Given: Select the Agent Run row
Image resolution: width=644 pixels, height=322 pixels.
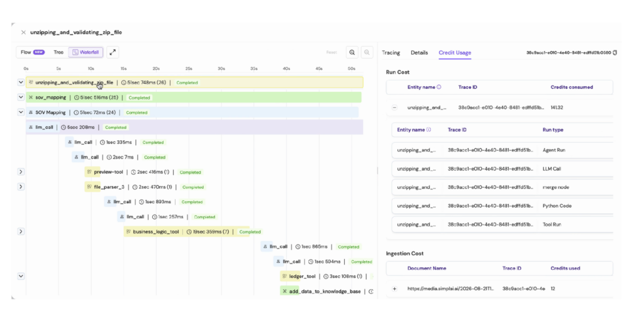Looking at the screenshot, I should (502, 150).
